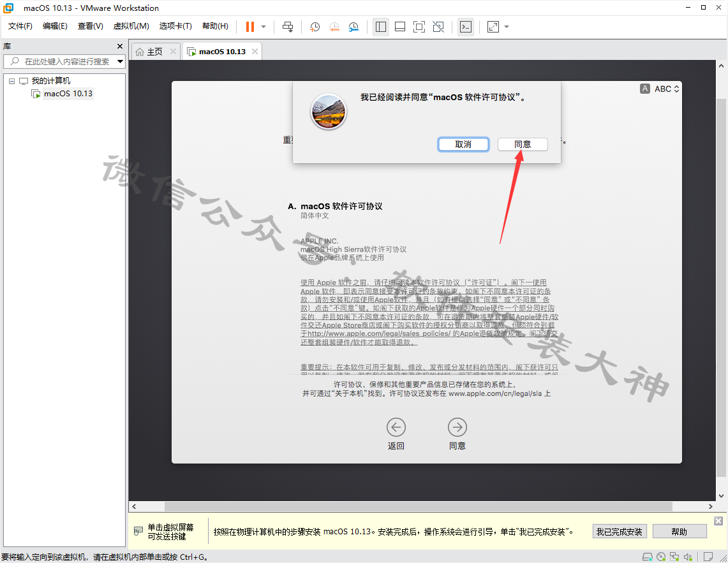Open the power options dropdown arrow
Viewport: 728px width, 563px height.
[x=264, y=27]
